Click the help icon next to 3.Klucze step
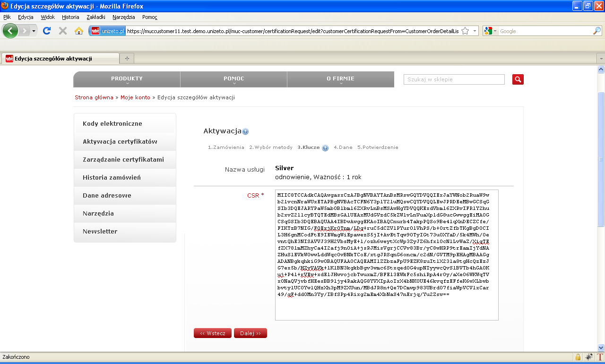The image size is (605, 364). coord(325,147)
